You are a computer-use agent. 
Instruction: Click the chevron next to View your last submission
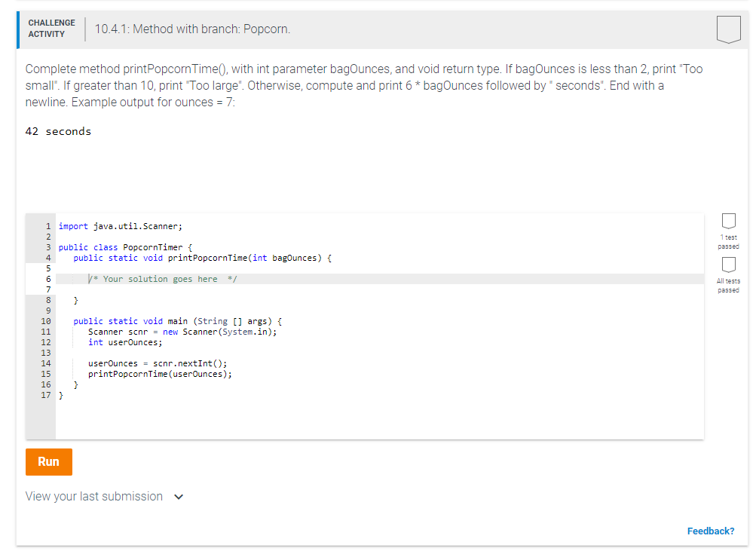click(x=179, y=496)
